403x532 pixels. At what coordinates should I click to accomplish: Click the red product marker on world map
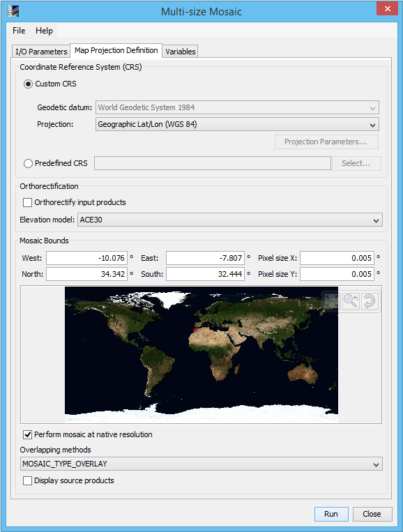195,329
